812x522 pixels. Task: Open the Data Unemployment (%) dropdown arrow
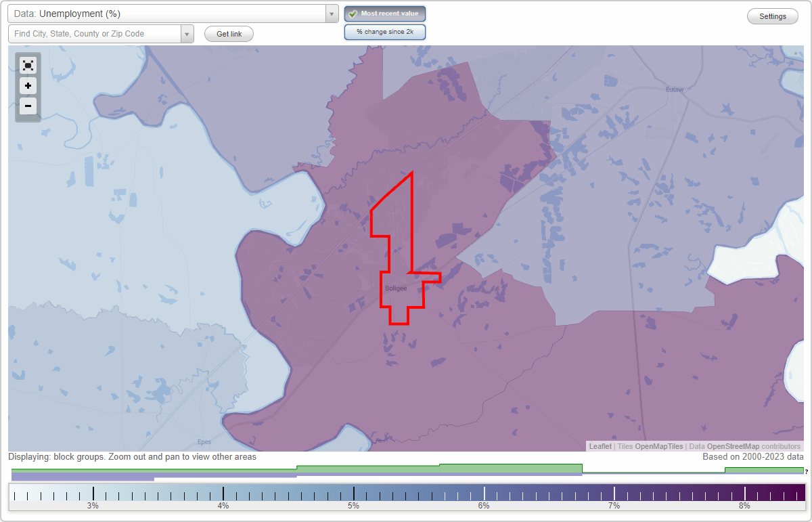[x=332, y=14]
